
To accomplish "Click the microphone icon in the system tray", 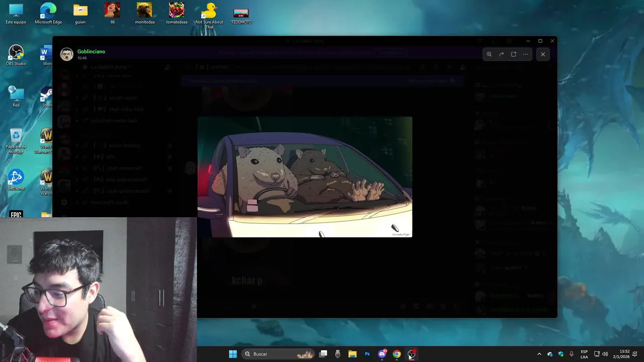I will click(x=571, y=354).
